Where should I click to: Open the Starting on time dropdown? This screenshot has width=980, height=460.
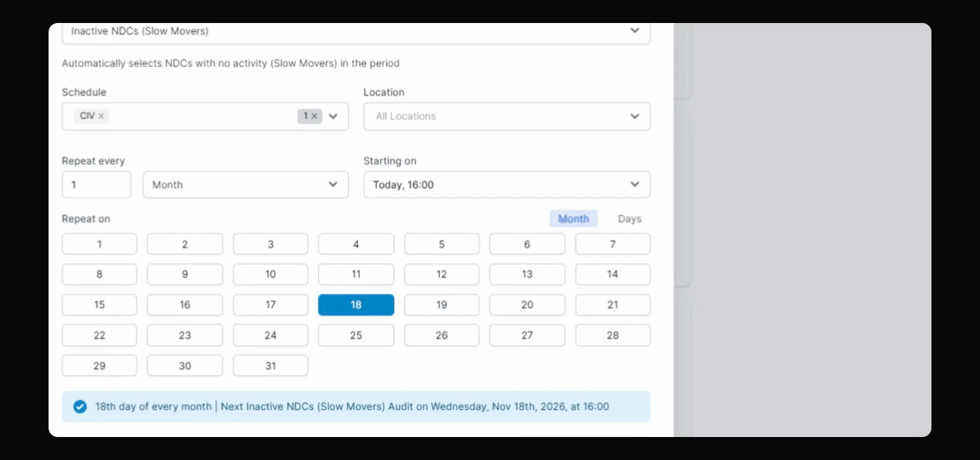coord(507,185)
